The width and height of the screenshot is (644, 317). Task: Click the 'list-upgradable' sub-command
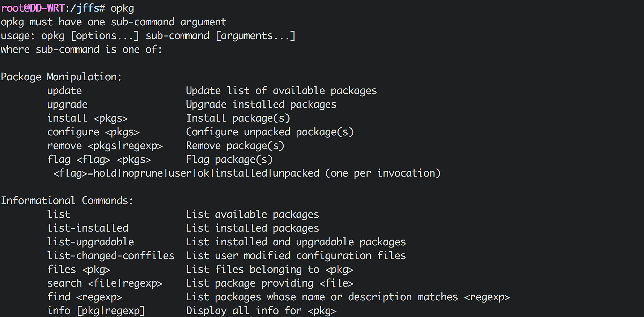point(90,242)
